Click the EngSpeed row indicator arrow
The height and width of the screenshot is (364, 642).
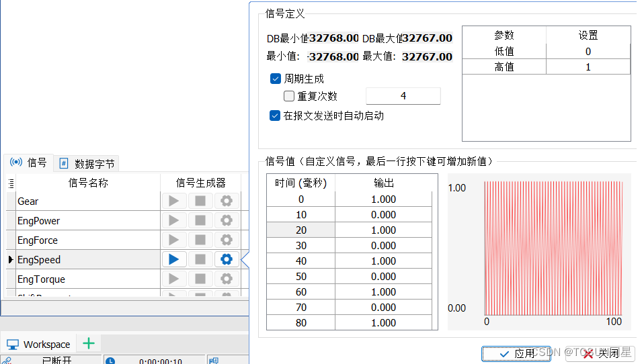(11, 259)
